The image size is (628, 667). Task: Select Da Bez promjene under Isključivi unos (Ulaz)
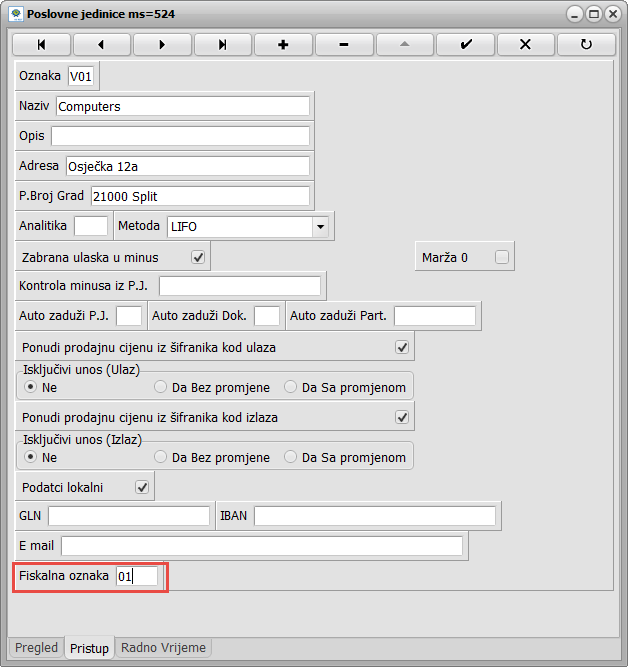click(x=161, y=387)
